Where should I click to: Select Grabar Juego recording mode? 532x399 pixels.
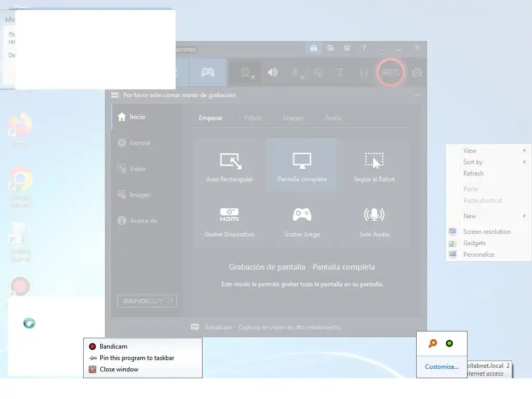click(x=302, y=221)
